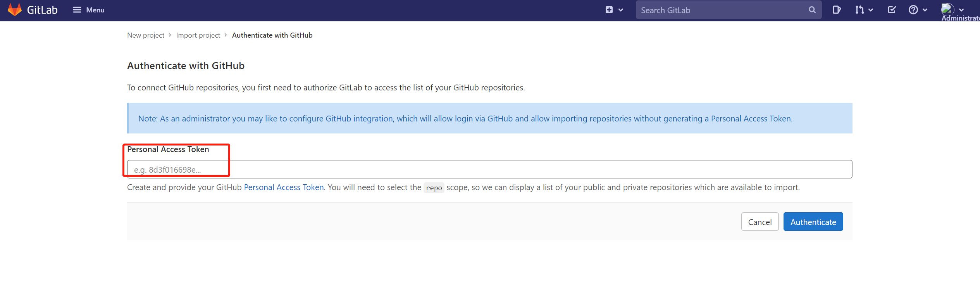Expand the user profile dropdown arrow
The height and width of the screenshot is (284, 980).
tap(961, 10)
